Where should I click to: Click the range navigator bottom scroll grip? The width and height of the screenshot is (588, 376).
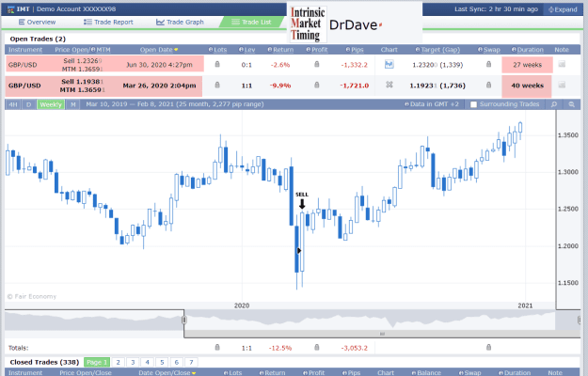(x=382, y=334)
